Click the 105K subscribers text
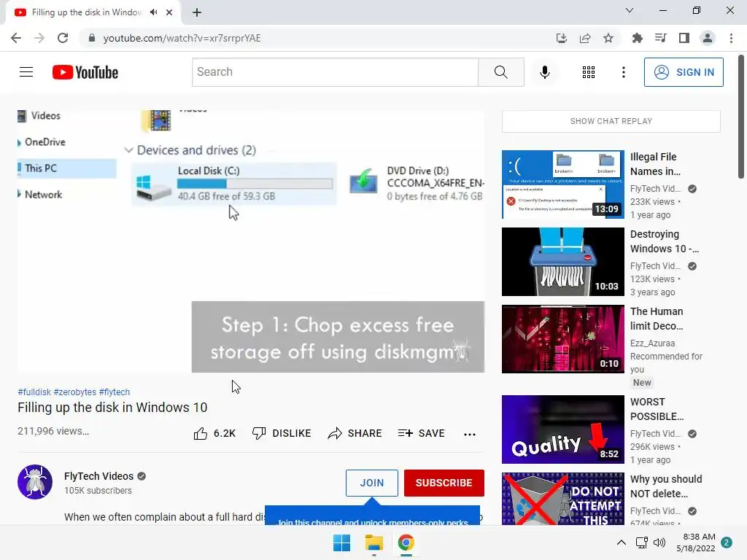The width and height of the screenshot is (747, 560). [x=98, y=491]
